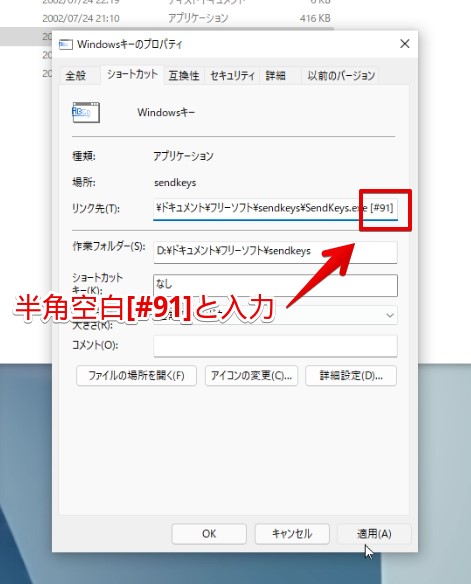Image resolution: width=471 pixels, height=584 pixels.
Task: Open the セキュリティ tab
Action: pyautogui.click(x=232, y=76)
